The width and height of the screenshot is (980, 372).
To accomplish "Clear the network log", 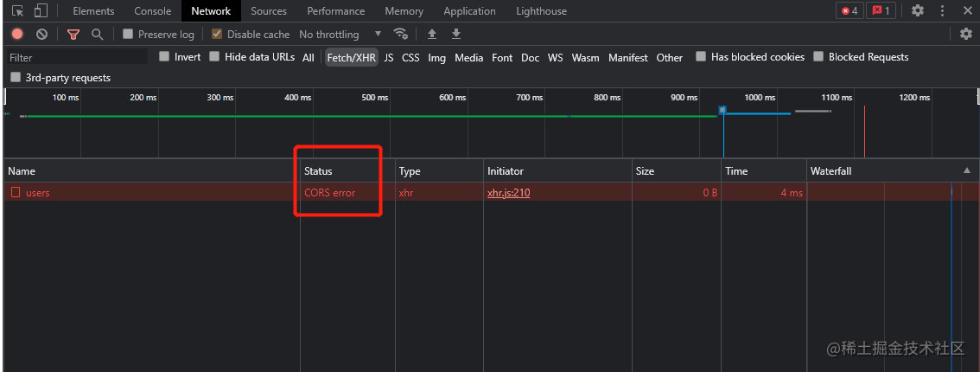I will [x=41, y=35].
